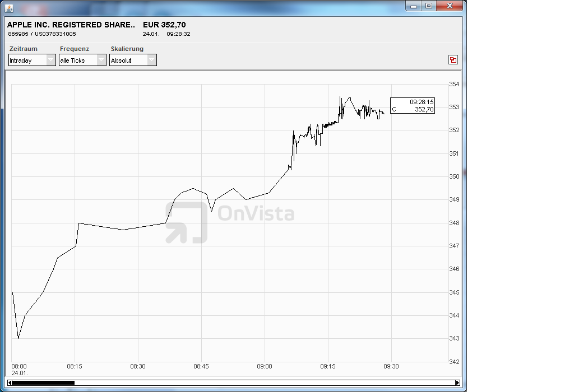565x392 pixels.
Task: Click the scrollbar right arrow
Action: 457,382
